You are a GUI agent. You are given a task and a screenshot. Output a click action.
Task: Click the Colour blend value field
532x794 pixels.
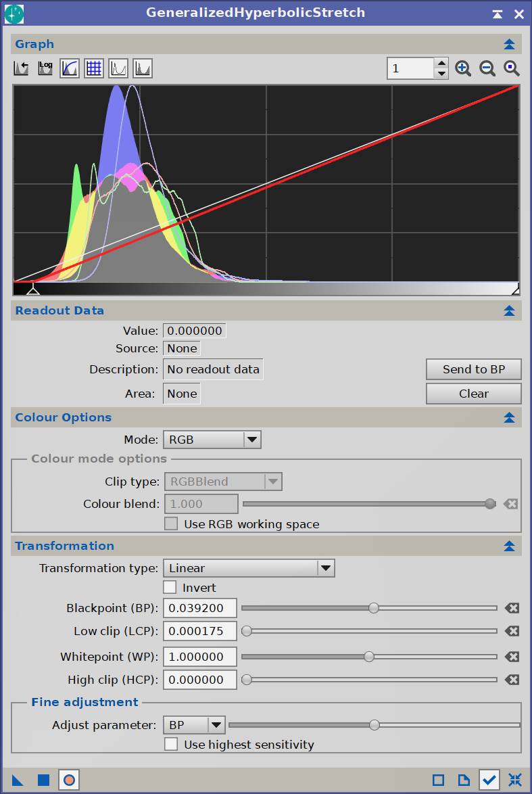tap(201, 504)
